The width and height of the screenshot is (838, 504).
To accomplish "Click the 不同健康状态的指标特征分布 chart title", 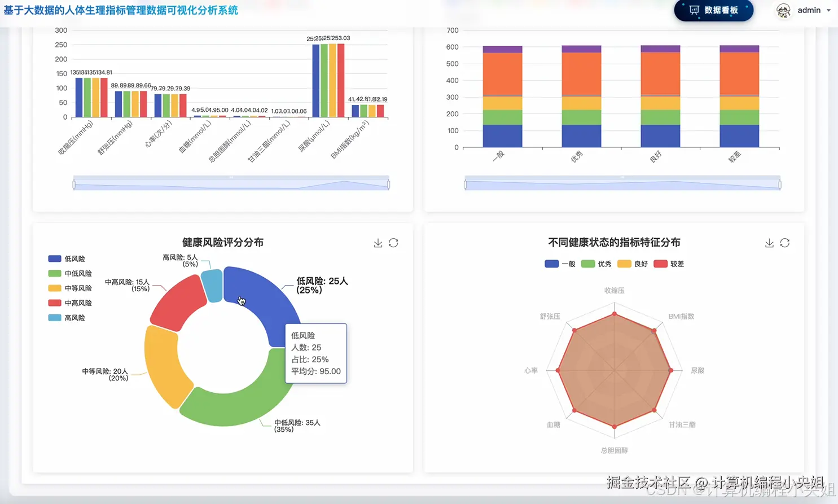I will pyautogui.click(x=614, y=243).
